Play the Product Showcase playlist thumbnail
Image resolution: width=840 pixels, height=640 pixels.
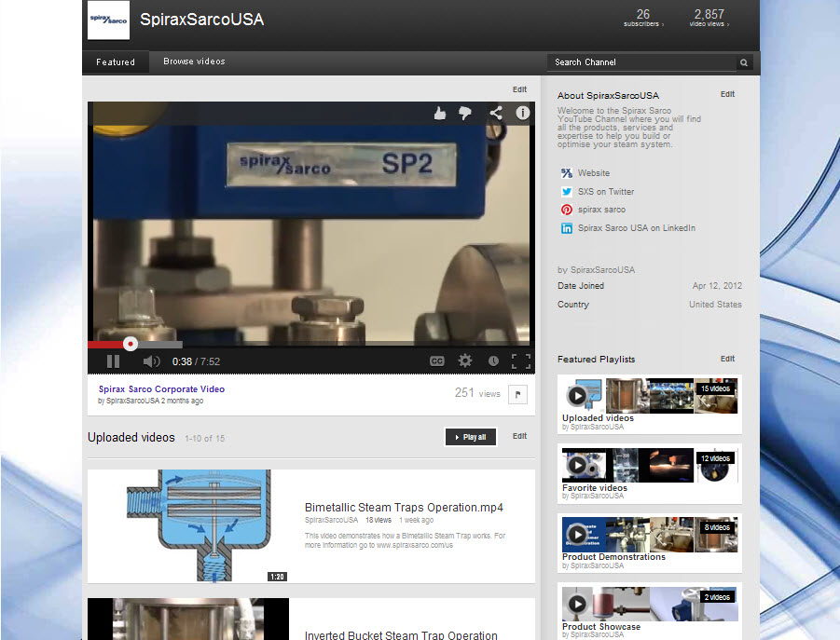tap(649, 605)
